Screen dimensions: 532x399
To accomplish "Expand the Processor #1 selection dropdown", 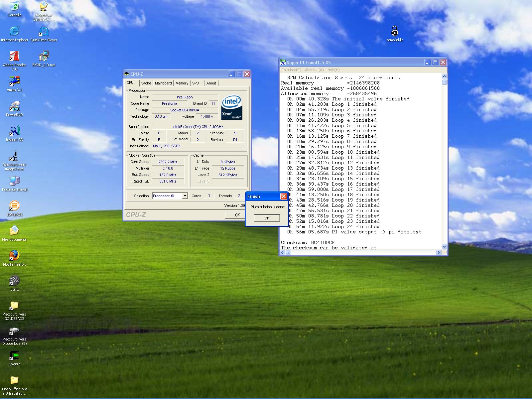I will point(185,196).
